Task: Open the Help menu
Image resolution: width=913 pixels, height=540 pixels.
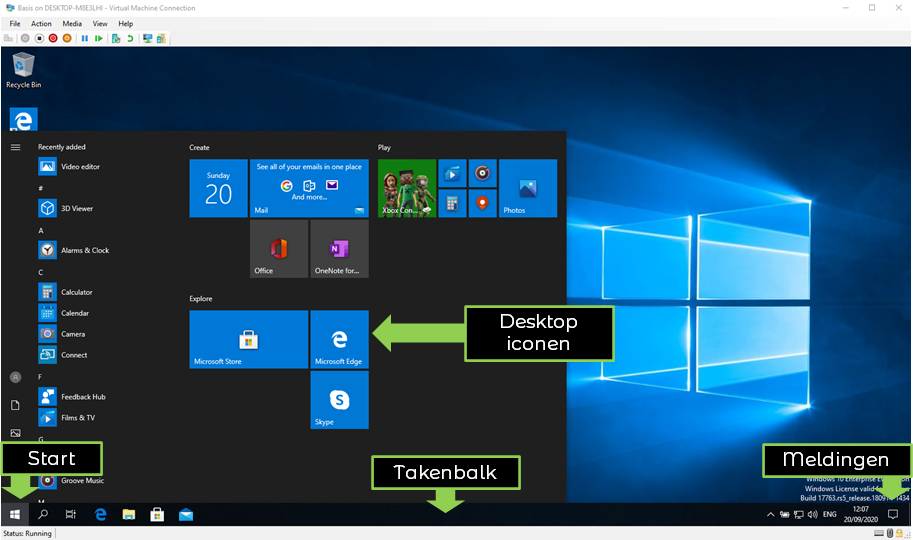Action: click(126, 24)
